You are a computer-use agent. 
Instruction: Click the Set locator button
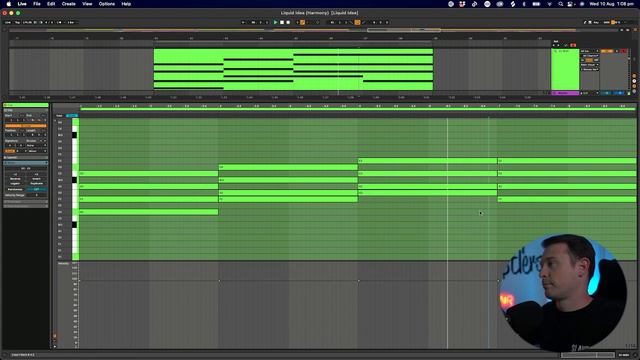556,41
